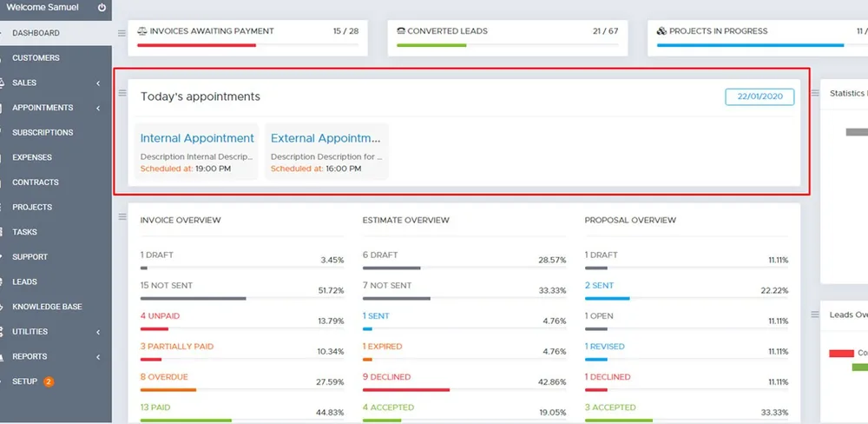Click the red Invoices Awaiting Payment progress bar
868x424 pixels.
coord(196,45)
